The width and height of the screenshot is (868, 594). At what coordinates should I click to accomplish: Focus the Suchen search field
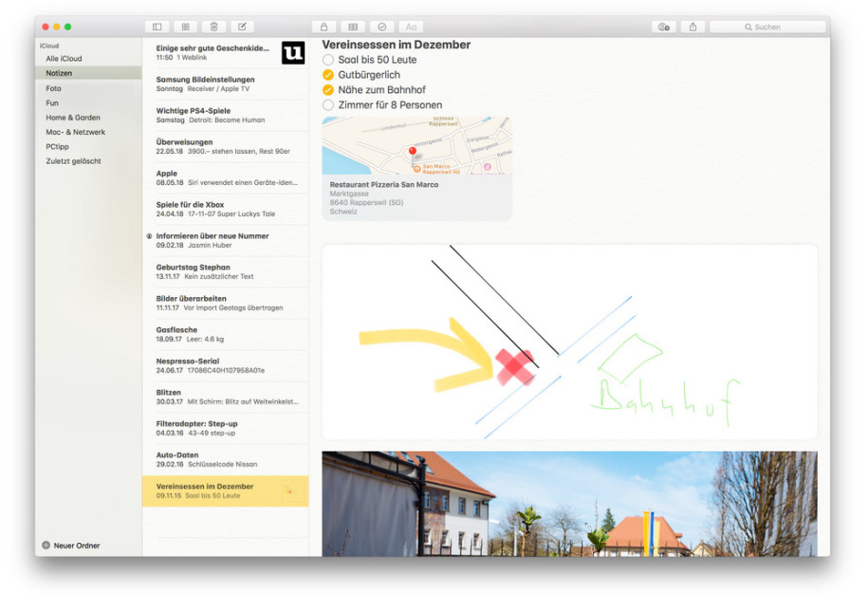767,27
